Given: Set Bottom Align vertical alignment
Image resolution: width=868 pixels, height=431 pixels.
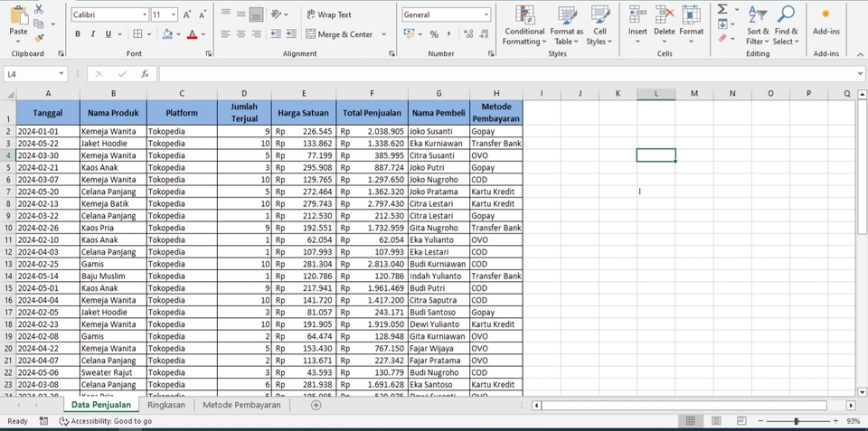Looking at the screenshot, I should 256,14.
